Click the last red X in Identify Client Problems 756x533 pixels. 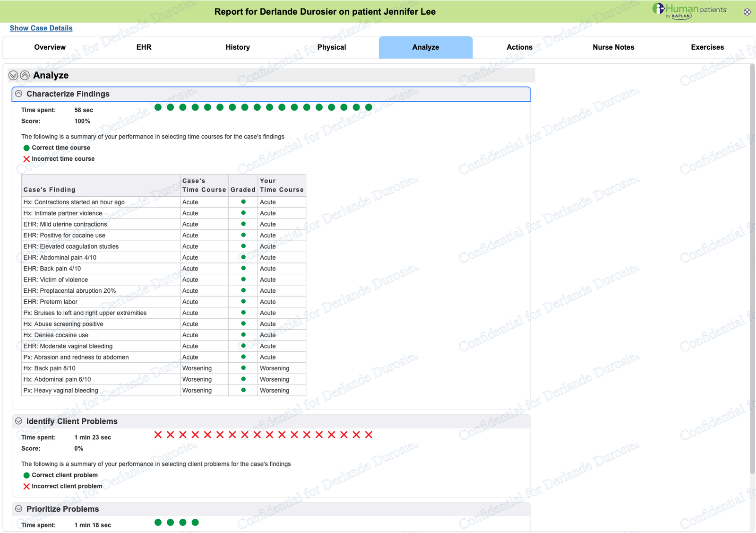pos(369,435)
